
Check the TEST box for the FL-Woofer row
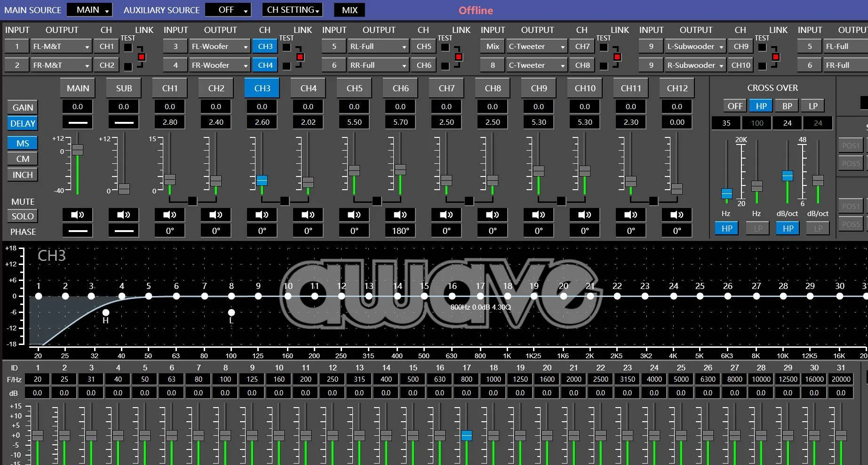coord(286,48)
